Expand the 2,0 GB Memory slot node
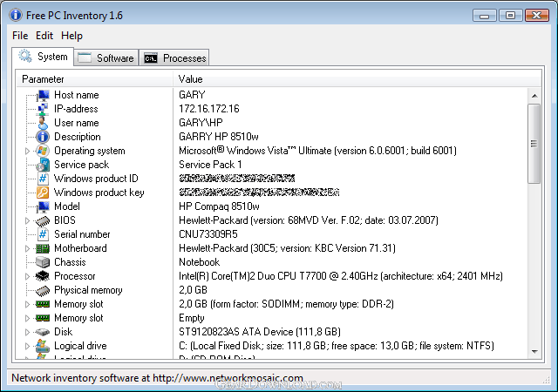Viewport: 558px width, 392px height. click(27, 304)
